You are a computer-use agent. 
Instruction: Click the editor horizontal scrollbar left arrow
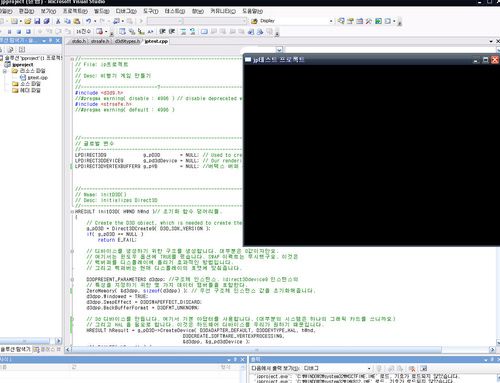(68, 349)
